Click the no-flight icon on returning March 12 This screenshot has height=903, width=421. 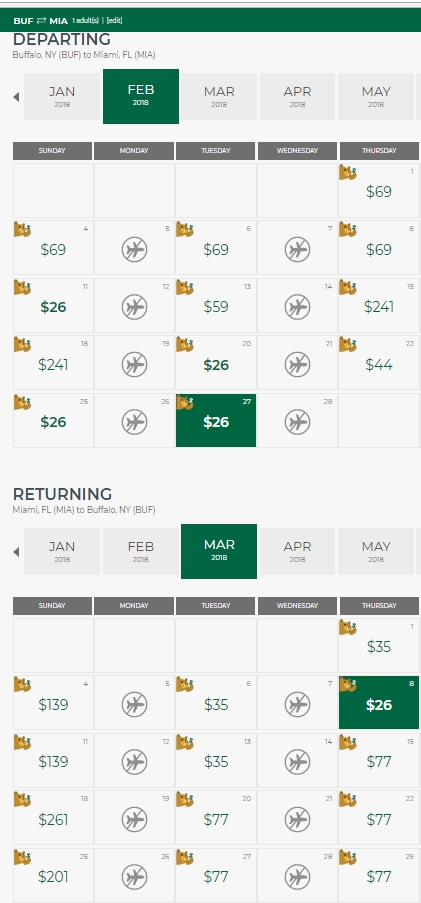(134, 762)
